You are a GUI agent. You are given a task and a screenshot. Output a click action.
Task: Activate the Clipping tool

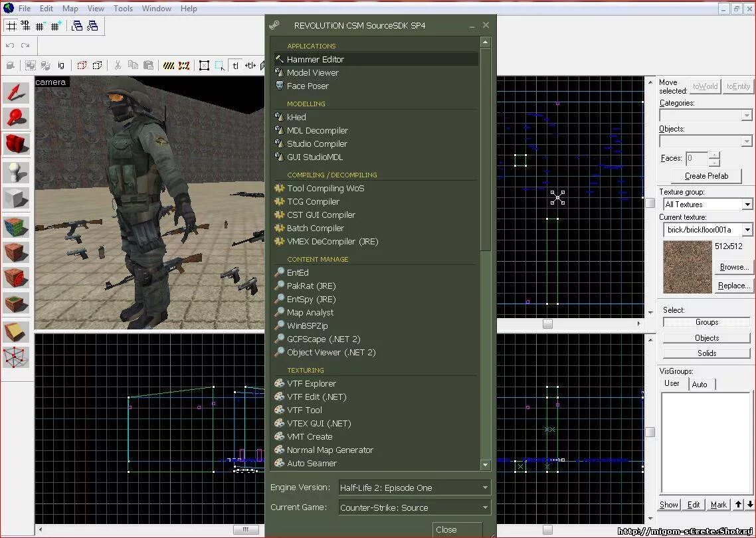pyautogui.click(x=16, y=332)
